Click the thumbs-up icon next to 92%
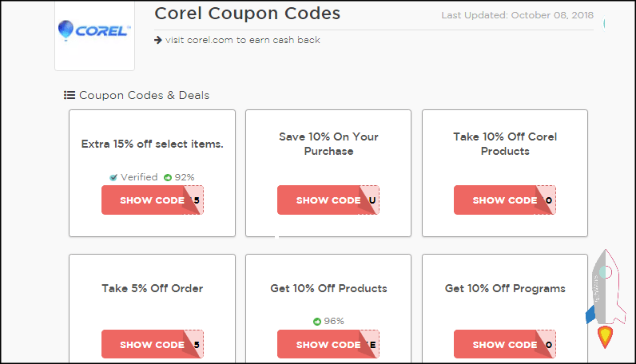Image resolution: width=636 pixels, height=364 pixels. click(x=168, y=177)
